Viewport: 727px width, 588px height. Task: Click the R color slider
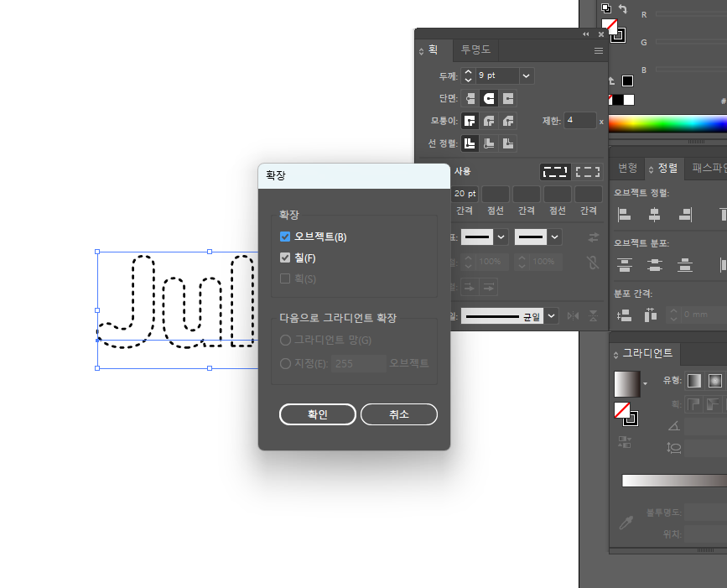click(691, 14)
